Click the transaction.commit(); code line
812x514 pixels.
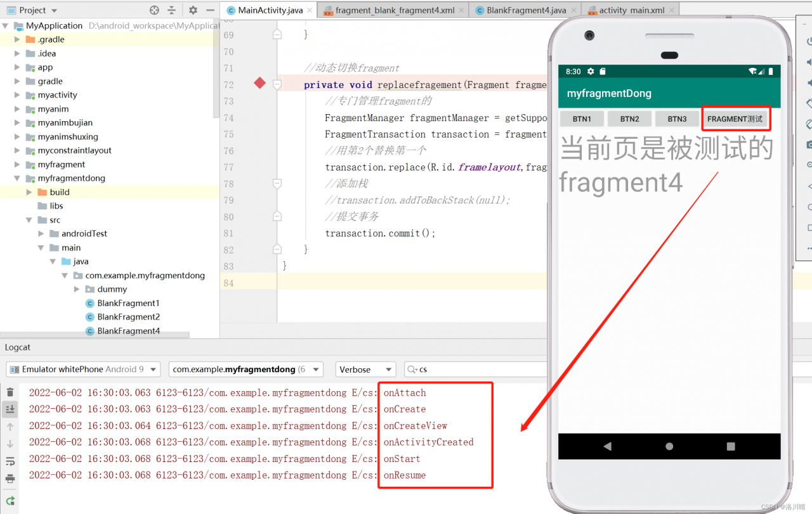(381, 233)
